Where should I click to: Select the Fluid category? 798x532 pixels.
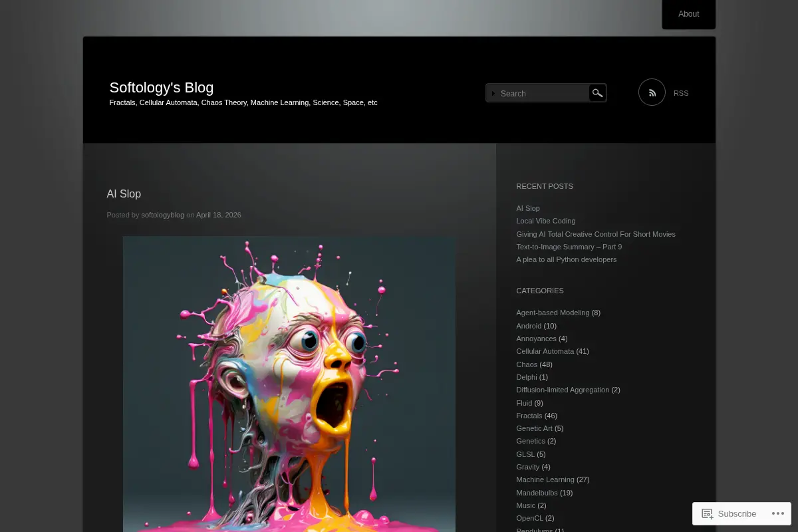click(x=524, y=403)
